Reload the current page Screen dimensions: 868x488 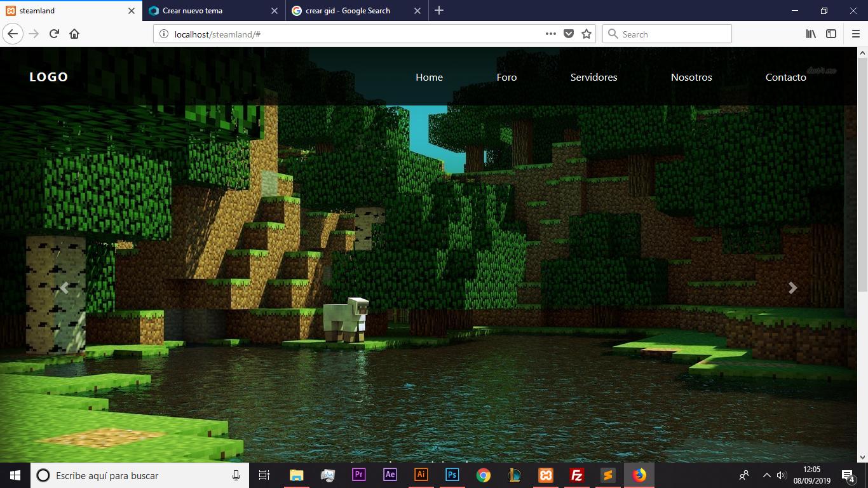54,34
